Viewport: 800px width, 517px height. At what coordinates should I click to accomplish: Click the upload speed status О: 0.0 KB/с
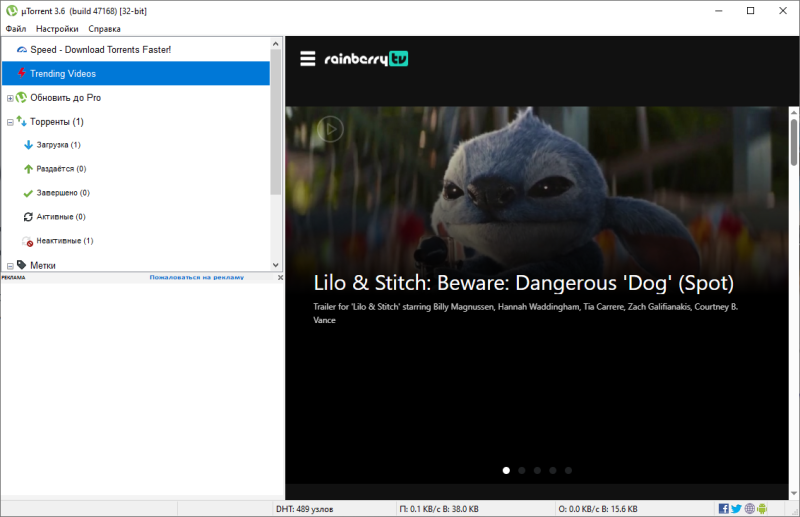coord(598,509)
